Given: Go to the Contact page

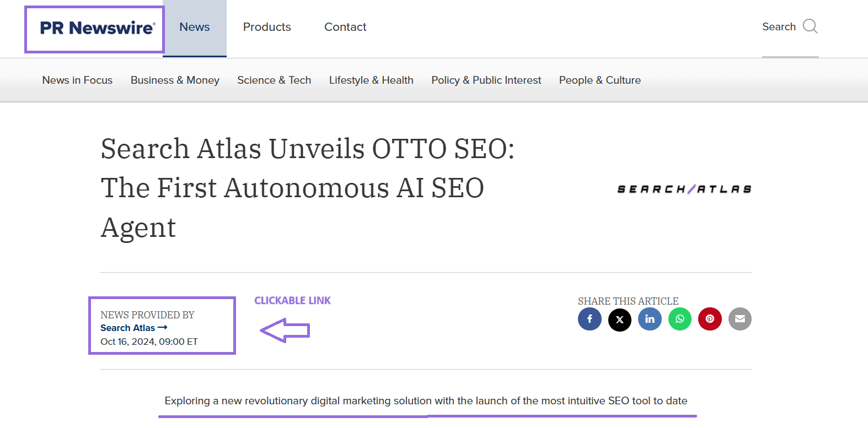Looking at the screenshot, I should click(x=345, y=27).
